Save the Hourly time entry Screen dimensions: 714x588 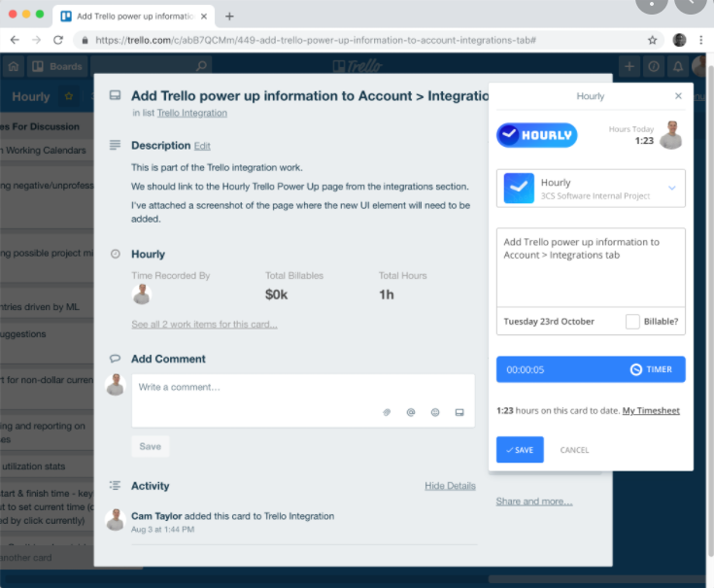pos(520,450)
